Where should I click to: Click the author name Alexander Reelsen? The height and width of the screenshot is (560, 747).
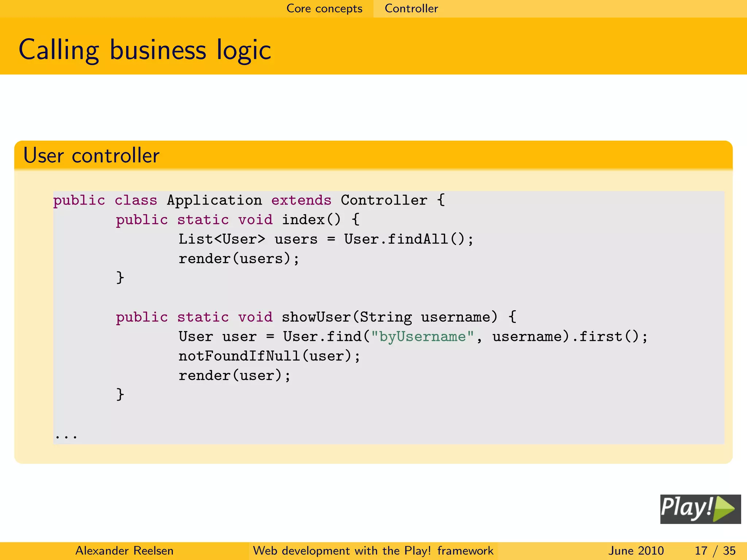point(124,551)
